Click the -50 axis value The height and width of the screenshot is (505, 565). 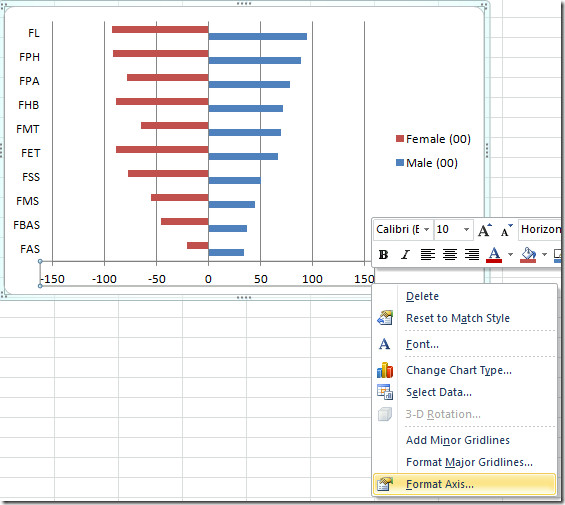[156, 279]
